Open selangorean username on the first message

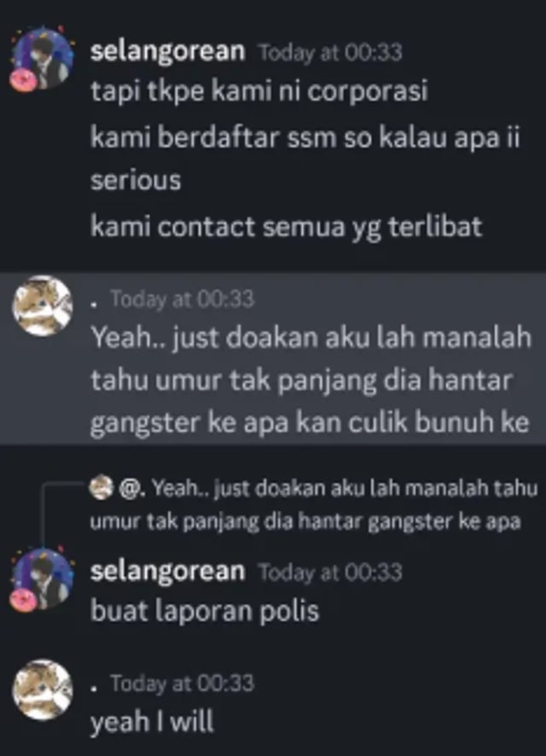[168, 50]
